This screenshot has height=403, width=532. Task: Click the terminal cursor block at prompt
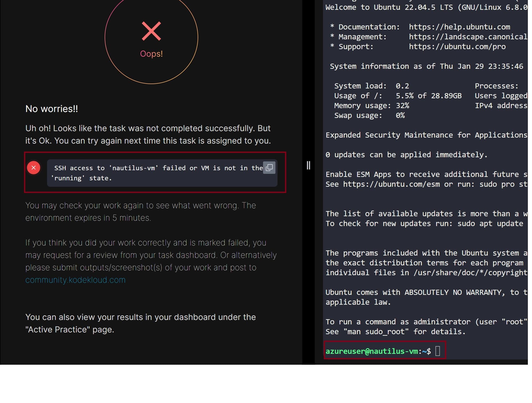coord(438,351)
